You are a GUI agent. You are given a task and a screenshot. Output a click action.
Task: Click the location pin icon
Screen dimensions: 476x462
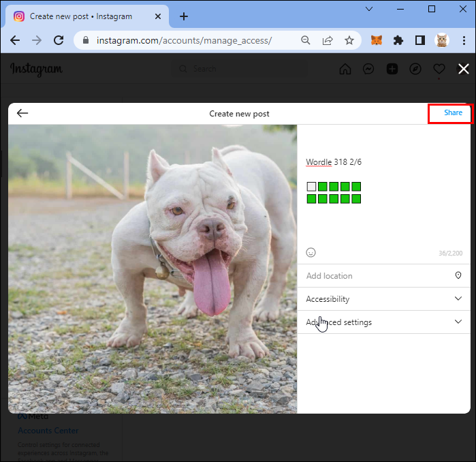click(458, 275)
